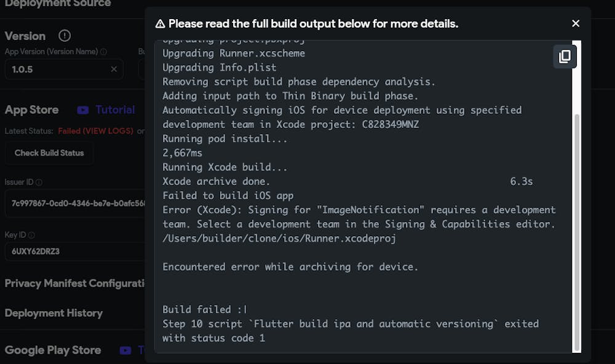Viewport: 615px width, 364px height.
Task: Open the App Store tutorial video icon
Action: point(83,110)
